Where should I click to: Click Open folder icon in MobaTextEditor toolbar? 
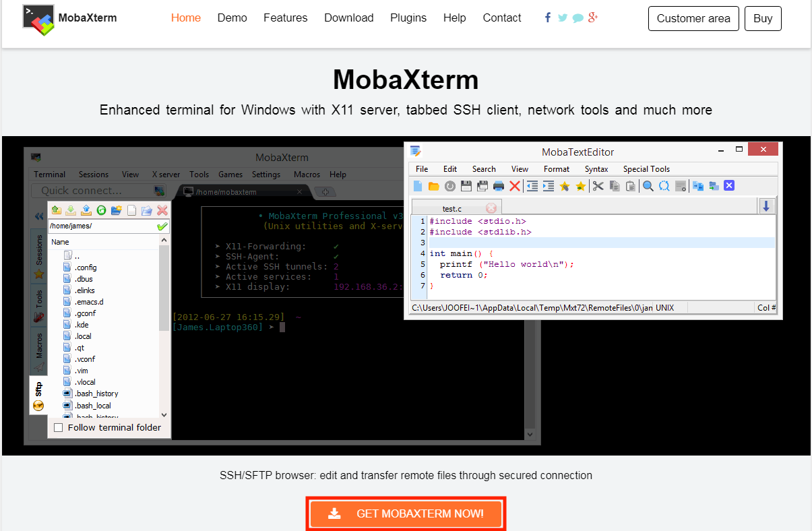pos(433,186)
